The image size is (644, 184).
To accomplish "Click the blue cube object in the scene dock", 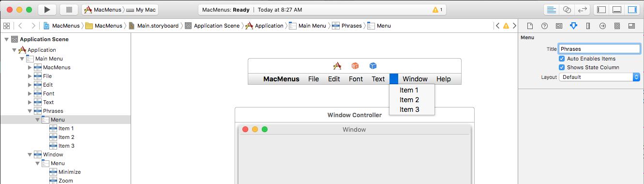I will pyautogui.click(x=373, y=66).
